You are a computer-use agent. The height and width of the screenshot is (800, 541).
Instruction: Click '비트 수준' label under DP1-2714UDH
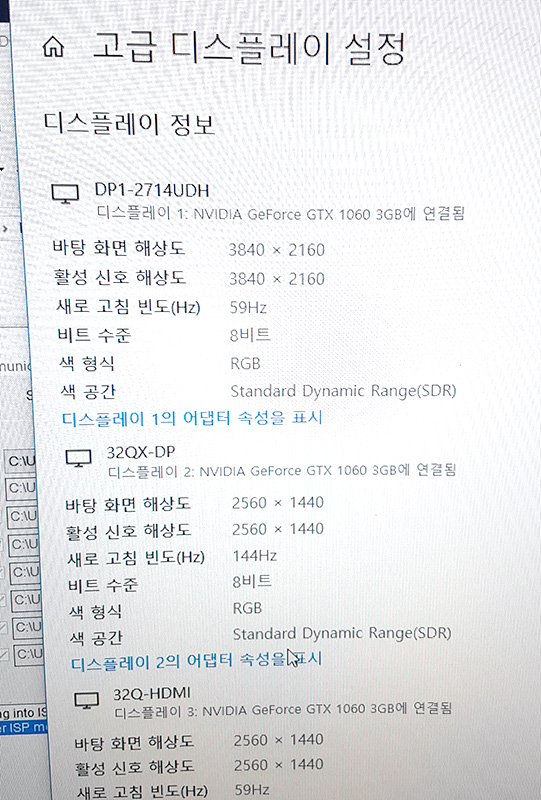click(x=94, y=335)
